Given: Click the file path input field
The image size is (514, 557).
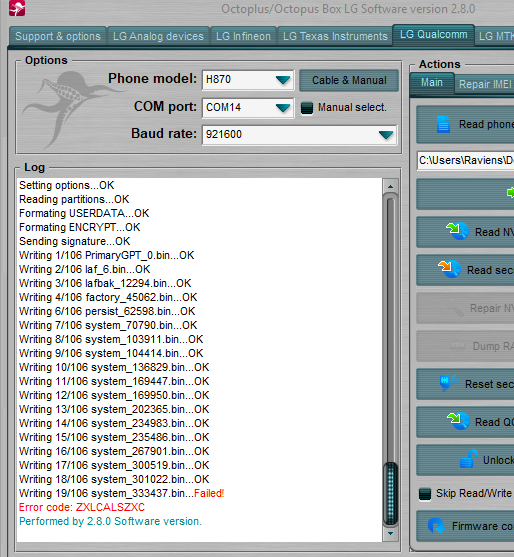Looking at the screenshot, I should click(x=466, y=160).
